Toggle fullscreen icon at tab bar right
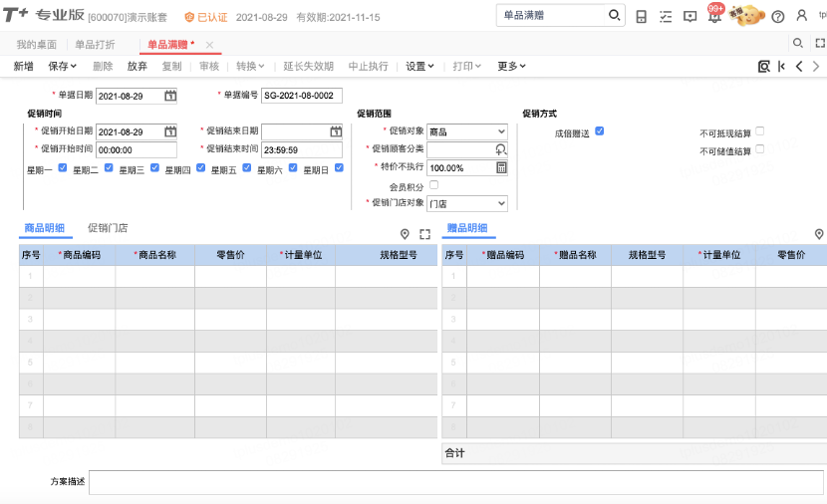827x504 pixels. pos(820,43)
